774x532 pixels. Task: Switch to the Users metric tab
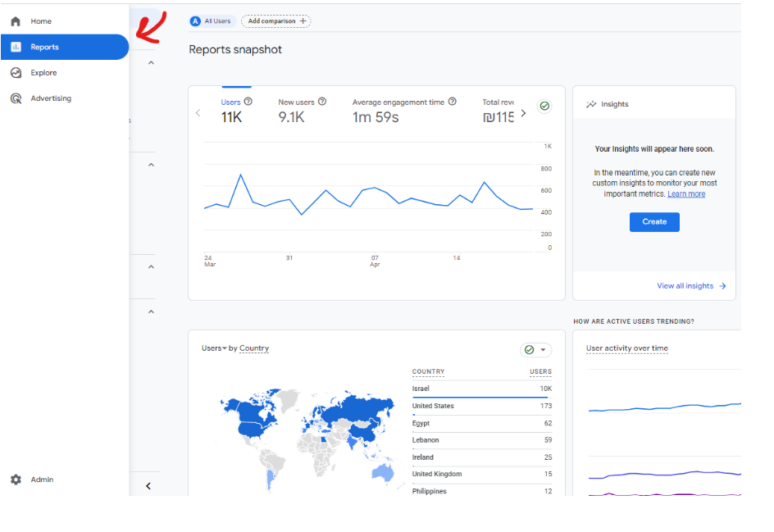point(237,110)
